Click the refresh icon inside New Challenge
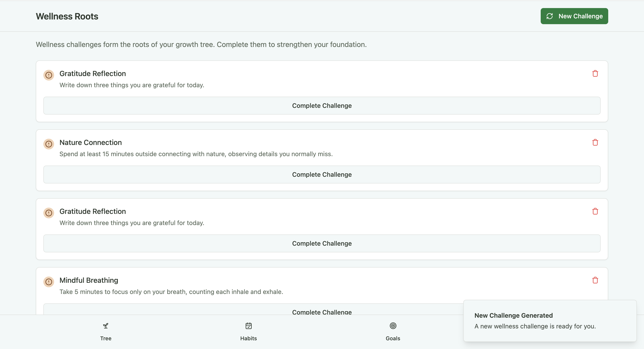Image resolution: width=644 pixels, height=349 pixels. [549, 16]
